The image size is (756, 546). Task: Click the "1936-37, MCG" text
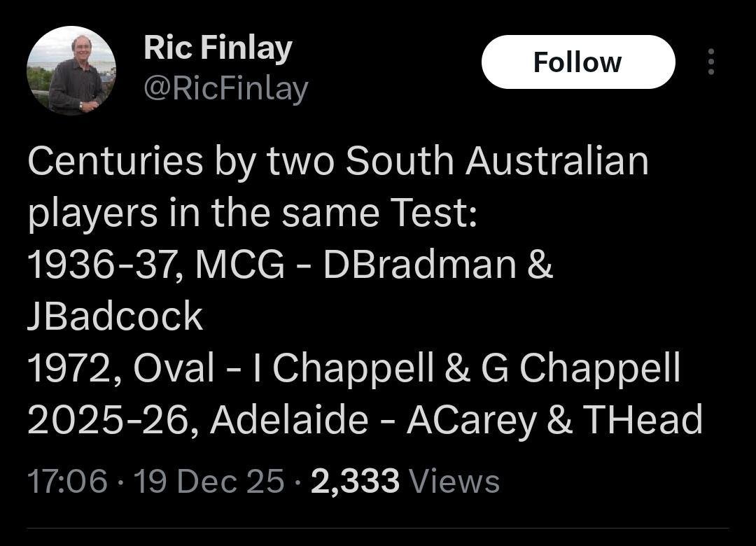pos(156,265)
